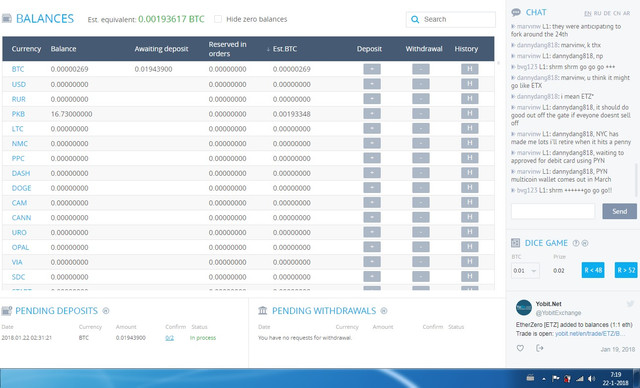Click PKB balance 16.73000000
The height and width of the screenshot is (388, 640).
(71, 114)
